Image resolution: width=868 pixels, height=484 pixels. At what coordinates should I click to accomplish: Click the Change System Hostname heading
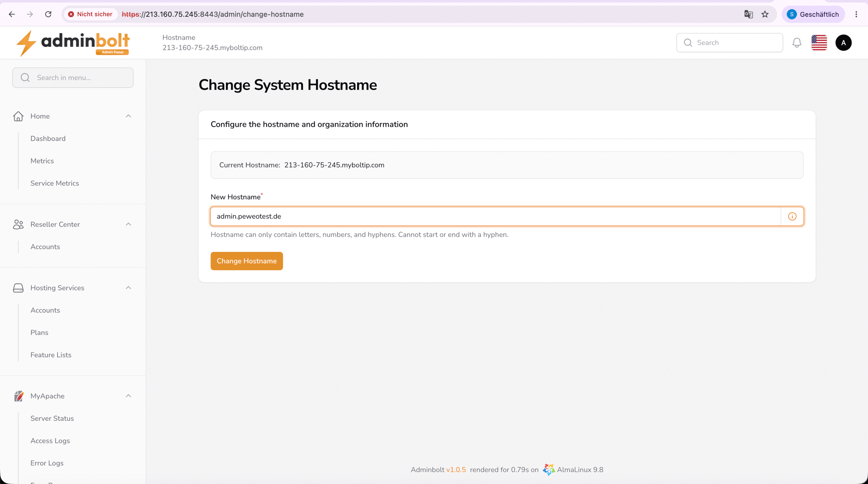288,85
